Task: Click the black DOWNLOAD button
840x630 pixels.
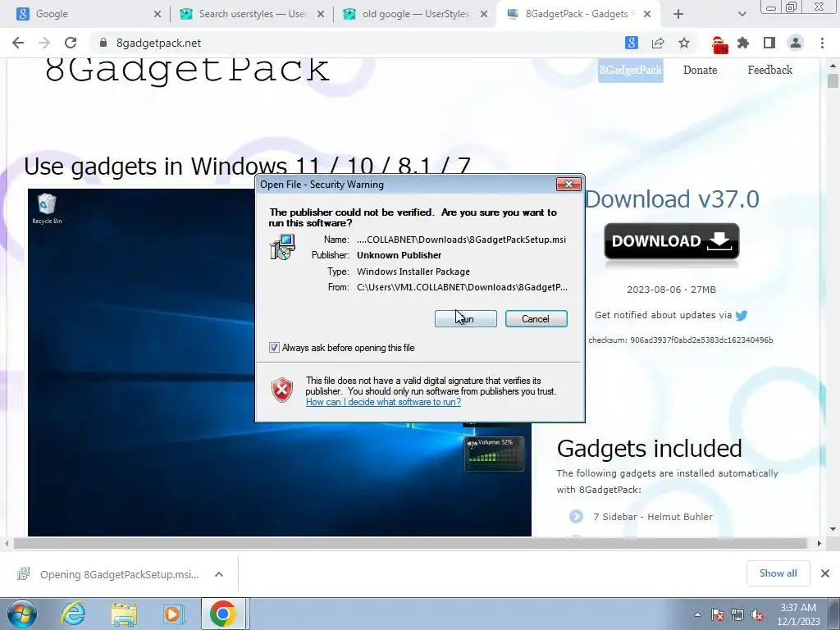Action: click(x=672, y=241)
